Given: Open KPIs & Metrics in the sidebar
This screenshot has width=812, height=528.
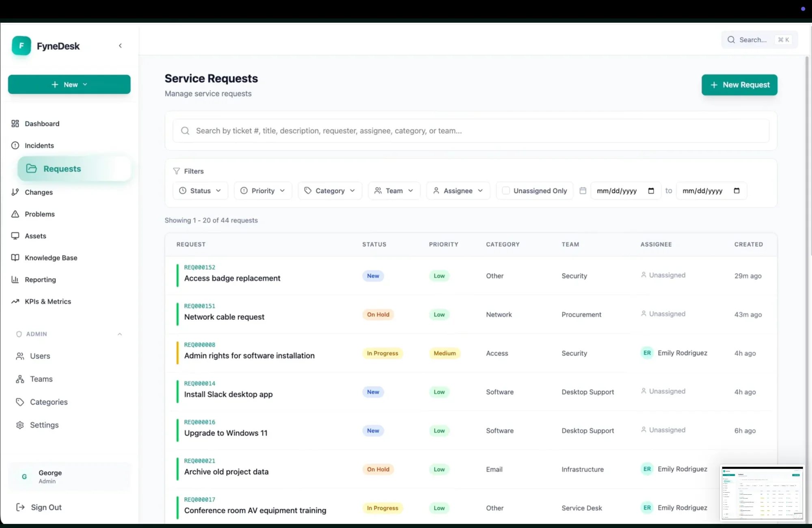Looking at the screenshot, I should [x=48, y=301].
